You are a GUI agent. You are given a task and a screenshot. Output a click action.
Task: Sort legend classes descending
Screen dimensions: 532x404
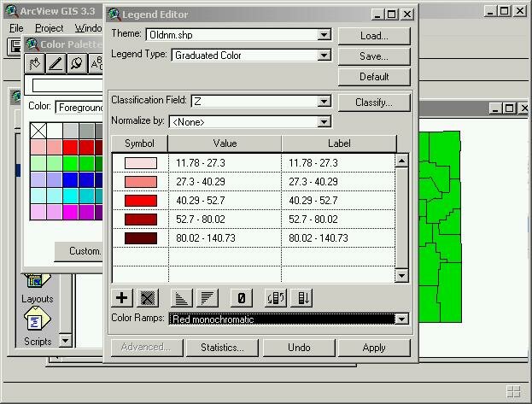[208, 298]
